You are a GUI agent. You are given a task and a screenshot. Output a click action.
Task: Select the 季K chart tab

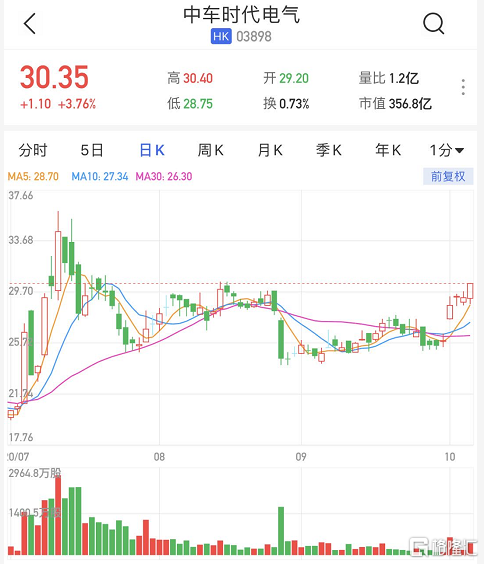click(329, 150)
